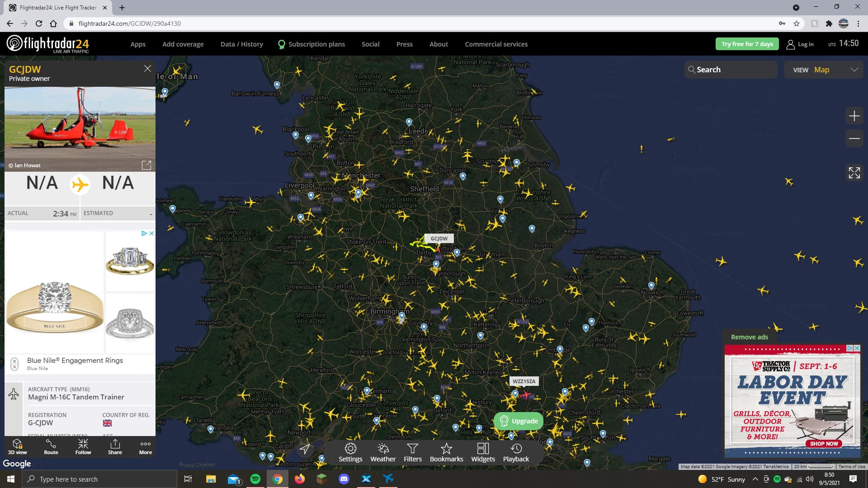Zoom in the map with plus button
This screenshot has height=488, width=868.
[854, 116]
